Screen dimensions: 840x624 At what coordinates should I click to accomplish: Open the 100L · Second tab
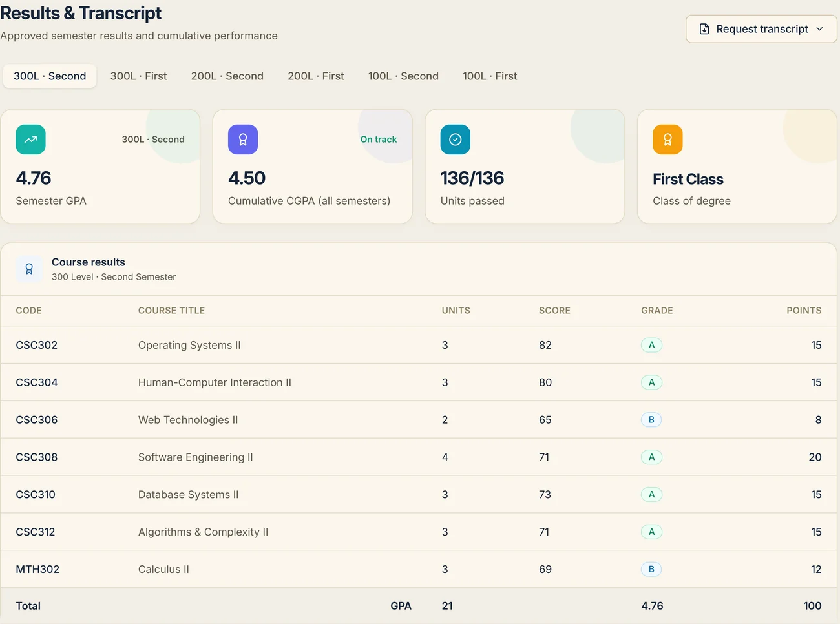tap(403, 76)
